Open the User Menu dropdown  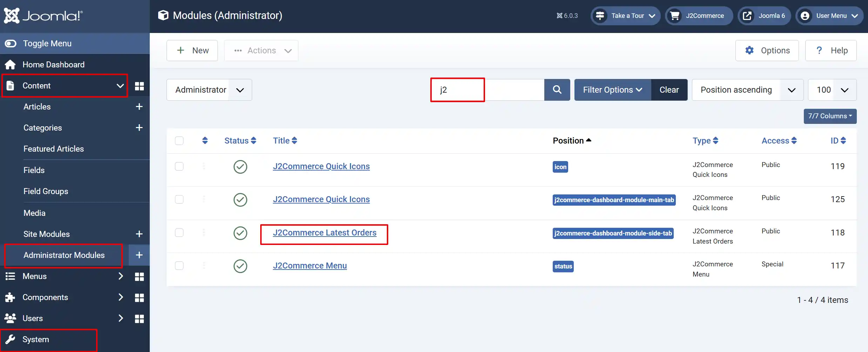(x=829, y=16)
